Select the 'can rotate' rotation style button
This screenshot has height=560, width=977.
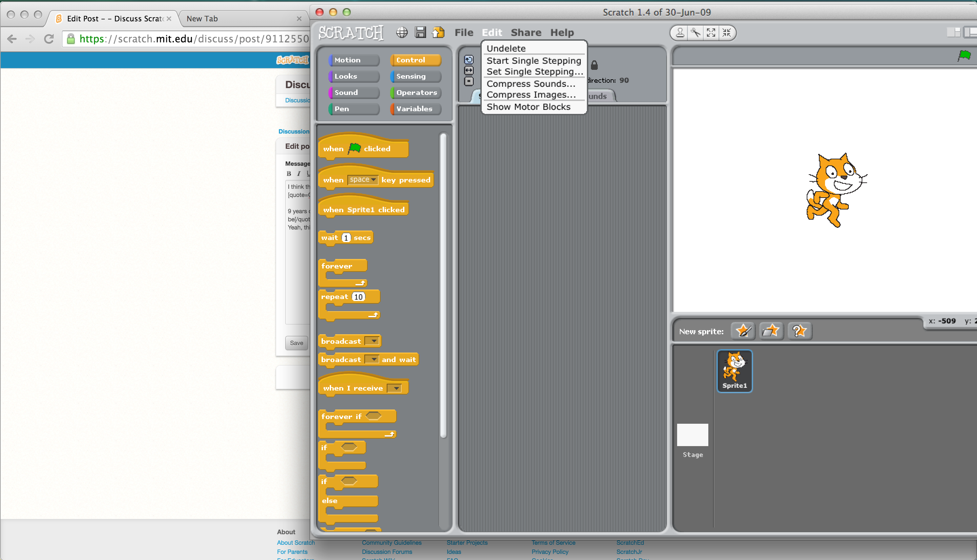pyautogui.click(x=469, y=60)
